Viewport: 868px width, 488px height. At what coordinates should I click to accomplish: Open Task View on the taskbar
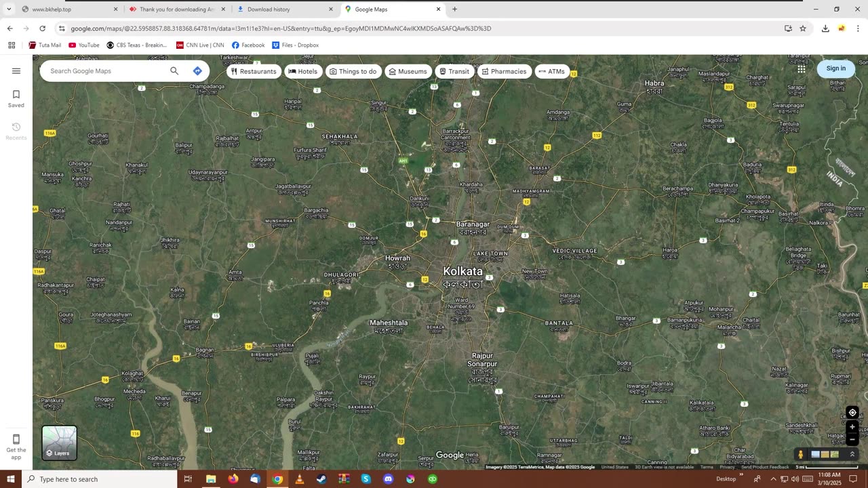(x=188, y=479)
